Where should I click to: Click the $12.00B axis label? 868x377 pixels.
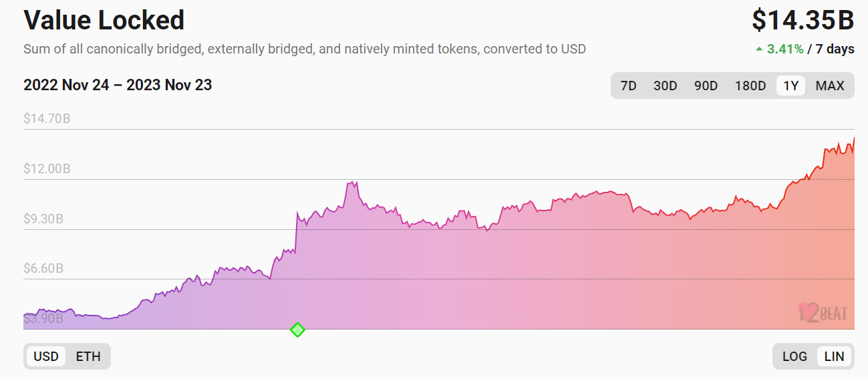47,169
